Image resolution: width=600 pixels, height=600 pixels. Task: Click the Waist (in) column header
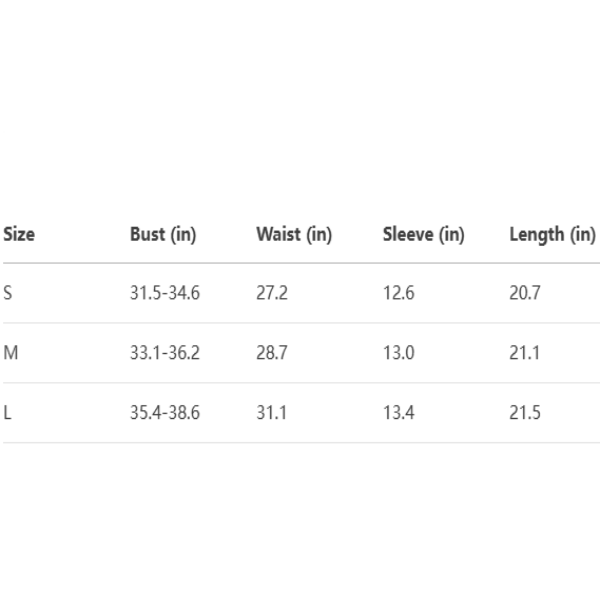click(x=294, y=234)
